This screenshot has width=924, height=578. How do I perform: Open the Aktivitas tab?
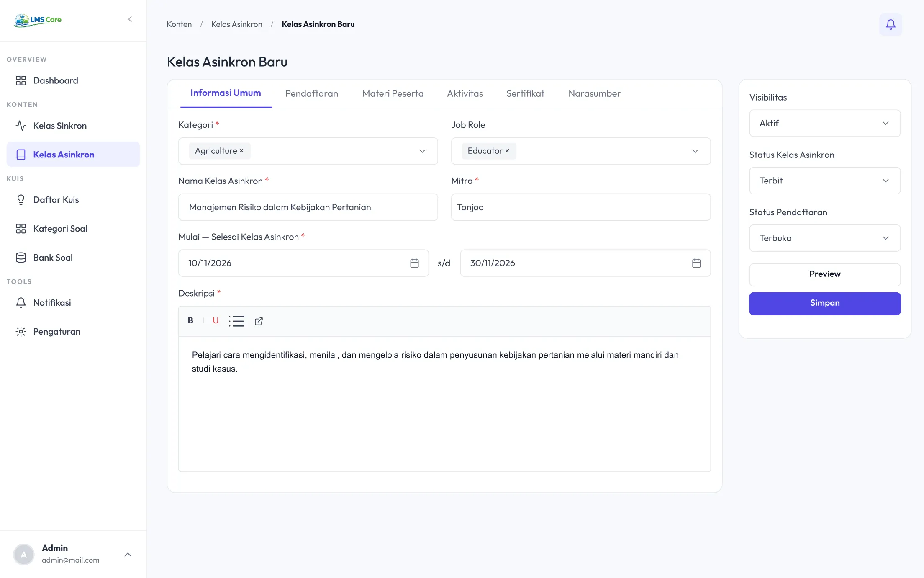[x=465, y=94]
